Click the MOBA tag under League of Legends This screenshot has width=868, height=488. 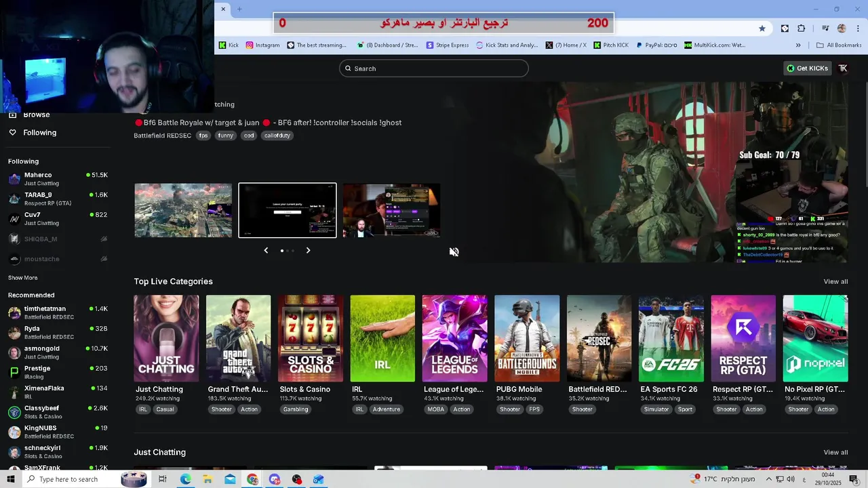[x=436, y=409]
